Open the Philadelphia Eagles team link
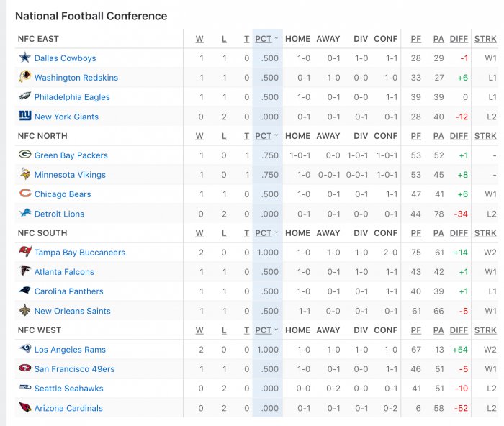This screenshot has height=426, width=504. pos(72,97)
